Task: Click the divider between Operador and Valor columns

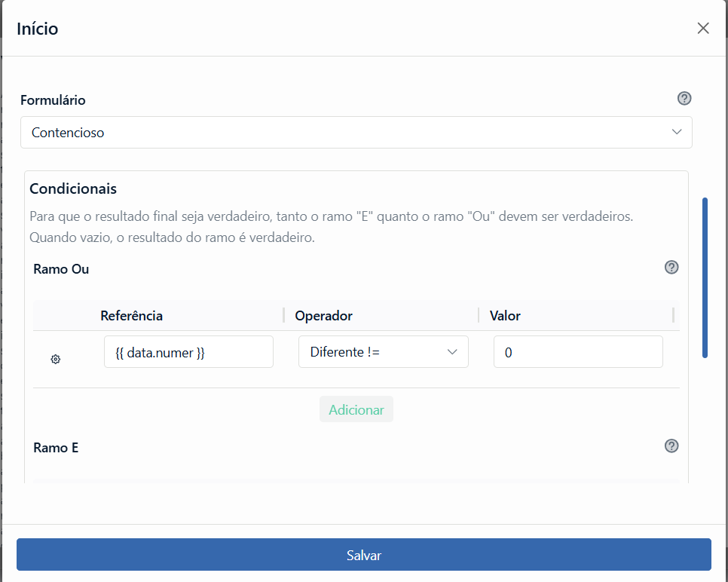Action: (x=479, y=315)
